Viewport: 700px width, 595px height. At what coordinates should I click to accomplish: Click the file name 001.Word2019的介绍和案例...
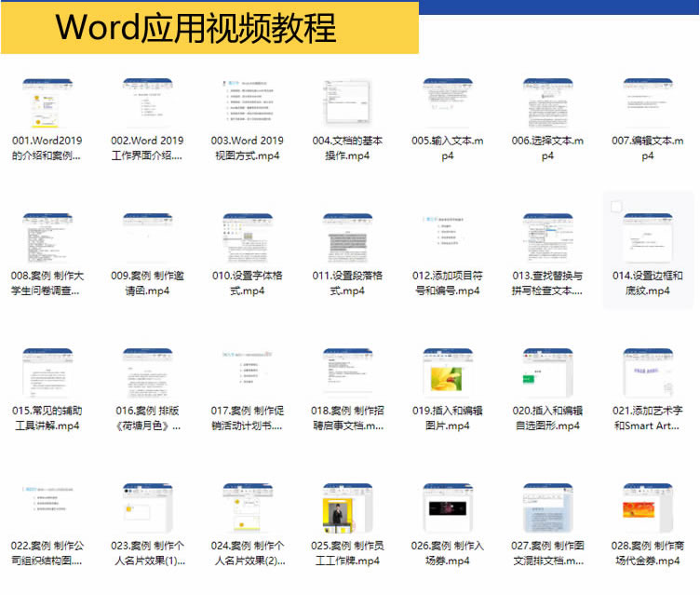(x=47, y=148)
